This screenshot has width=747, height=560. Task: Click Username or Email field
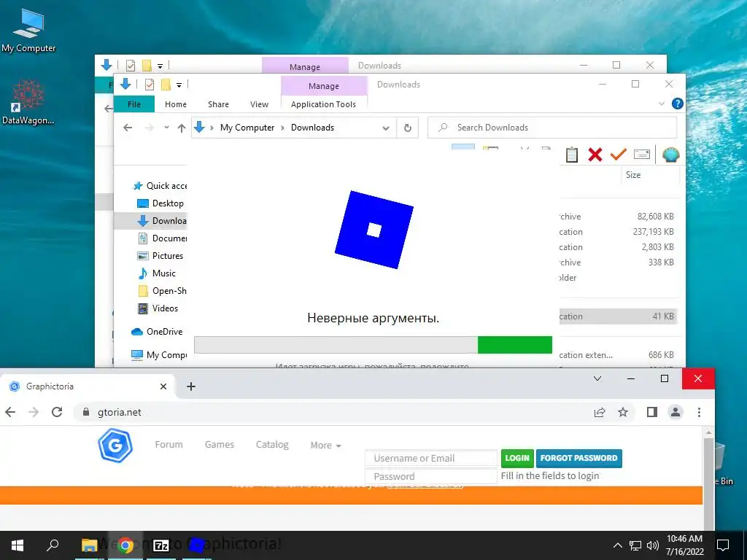(431, 458)
